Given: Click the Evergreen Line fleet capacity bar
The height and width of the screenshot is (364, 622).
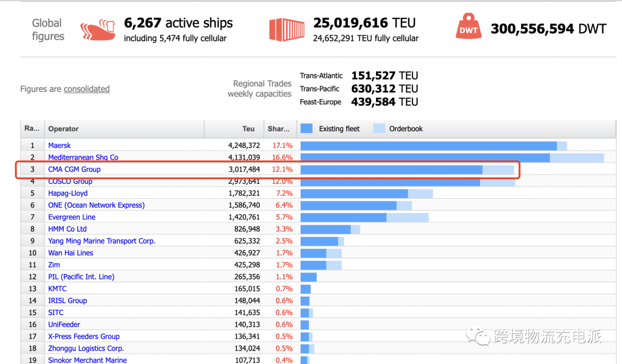Looking at the screenshot, I should coord(365,217).
